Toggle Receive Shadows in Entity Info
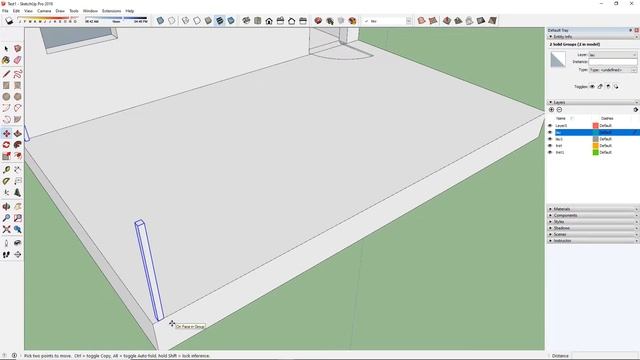640x360 pixels. (608, 87)
